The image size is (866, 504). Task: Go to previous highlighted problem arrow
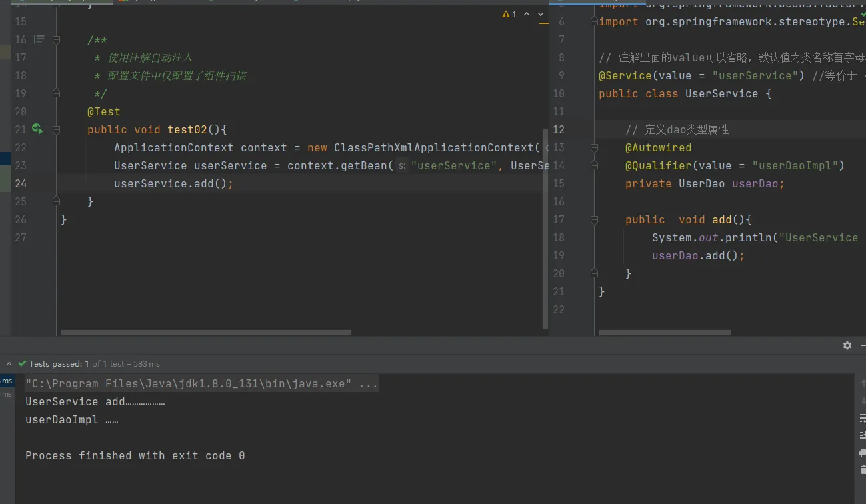pos(527,14)
